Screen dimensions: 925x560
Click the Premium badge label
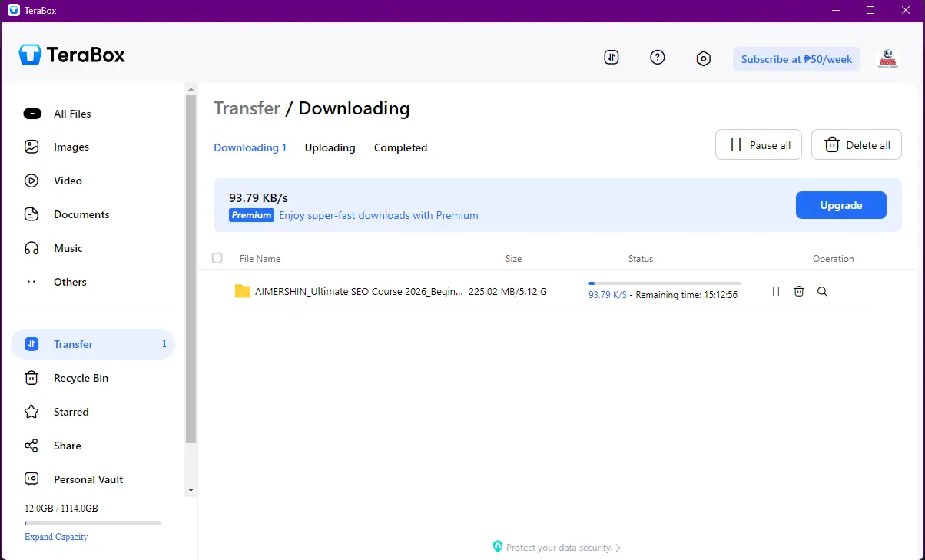[x=252, y=215]
